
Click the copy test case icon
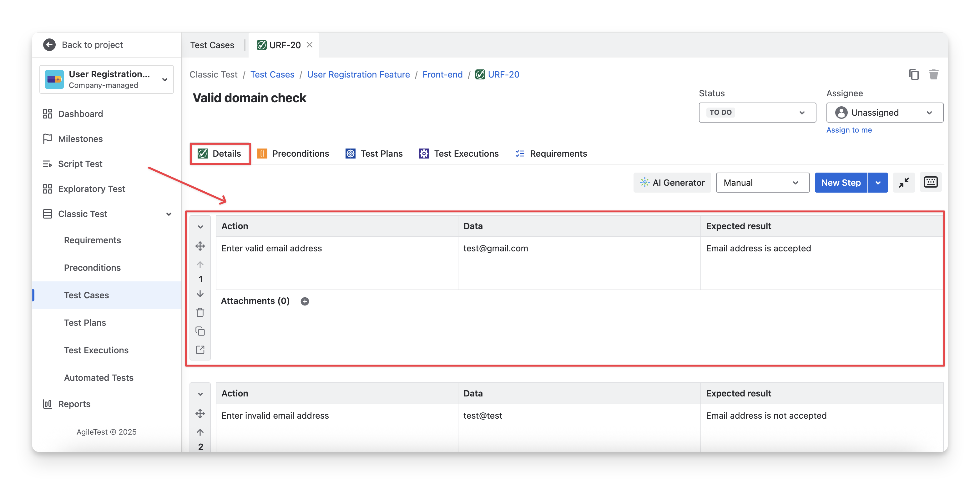point(913,74)
